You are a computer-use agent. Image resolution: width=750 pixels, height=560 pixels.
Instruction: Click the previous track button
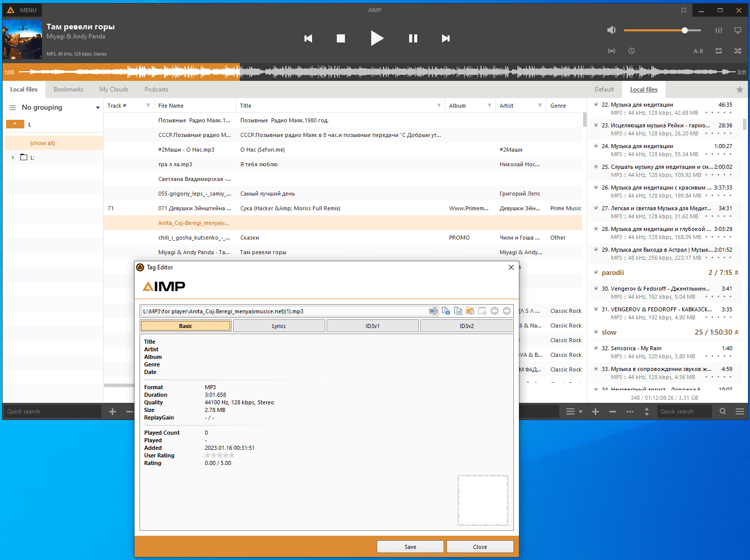pyautogui.click(x=308, y=38)
